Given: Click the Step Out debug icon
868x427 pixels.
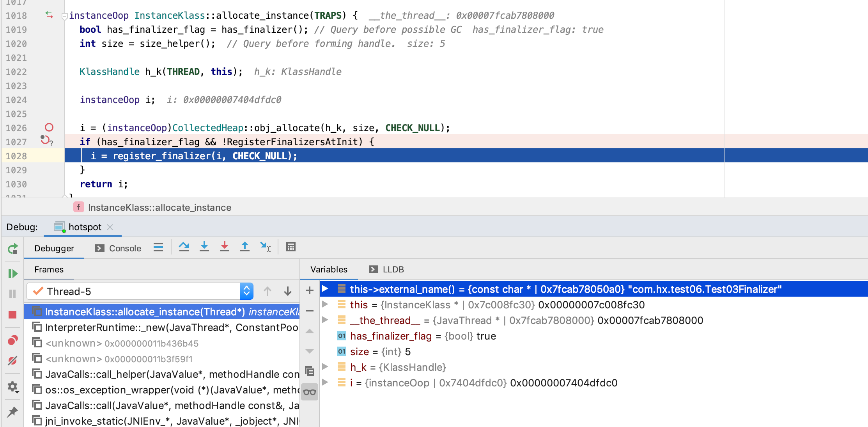Looking at the screenshot, I should [244, 247].
